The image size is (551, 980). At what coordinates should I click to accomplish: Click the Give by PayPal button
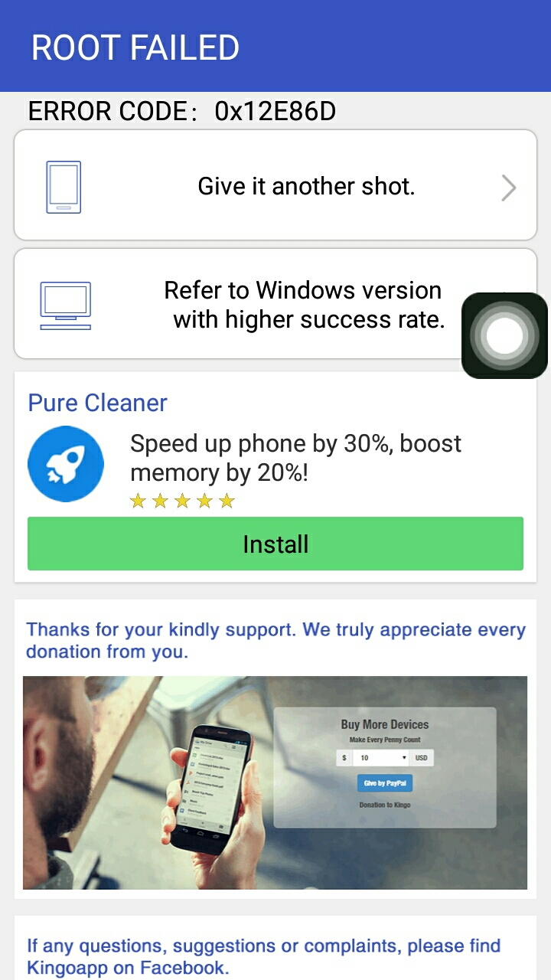point(385,783)
